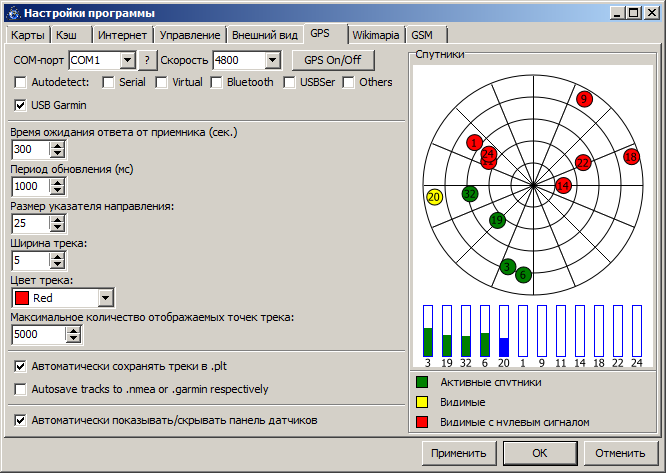Click satellite 20 yellow marker on sky plot
666x473 pixels.
[433, 197]
